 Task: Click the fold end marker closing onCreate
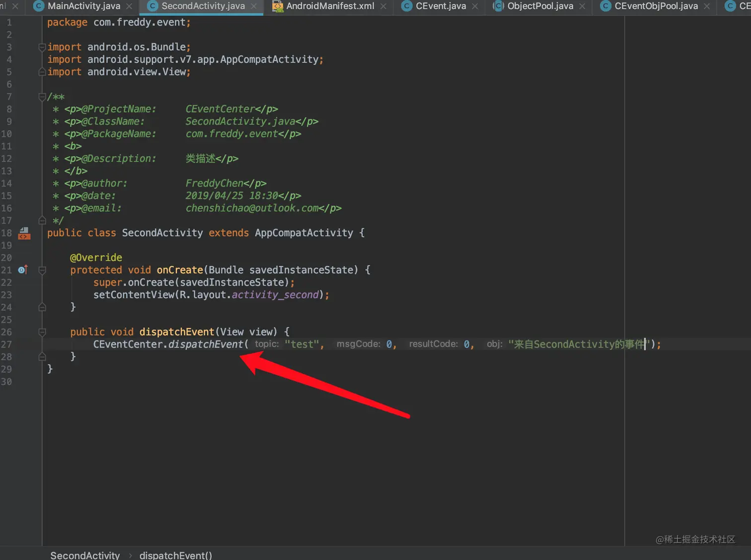pyautogui.click(x=42, y=307)
